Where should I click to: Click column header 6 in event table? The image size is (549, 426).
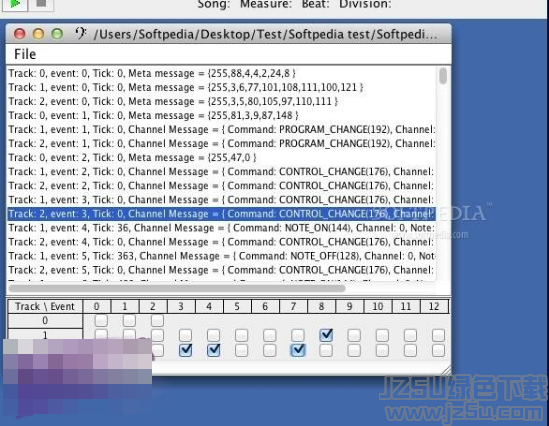point(265,306)
